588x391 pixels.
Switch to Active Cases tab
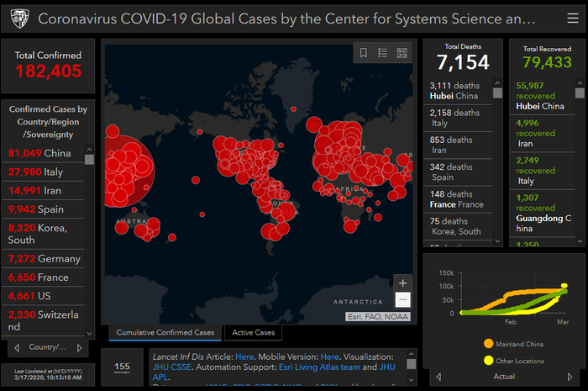pos(253,333)
